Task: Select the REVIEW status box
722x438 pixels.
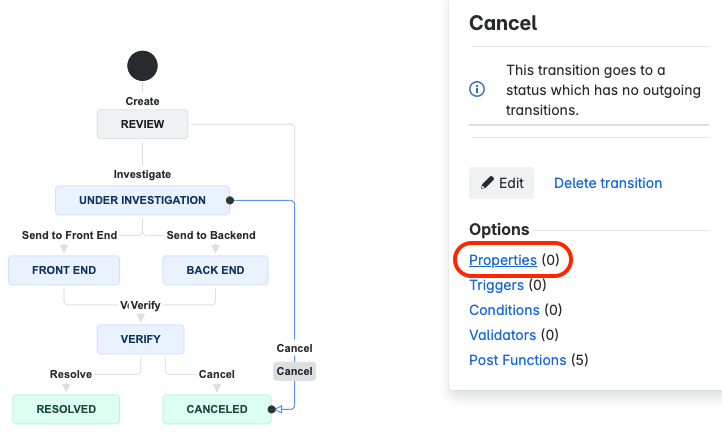Action: coord(142,125)
